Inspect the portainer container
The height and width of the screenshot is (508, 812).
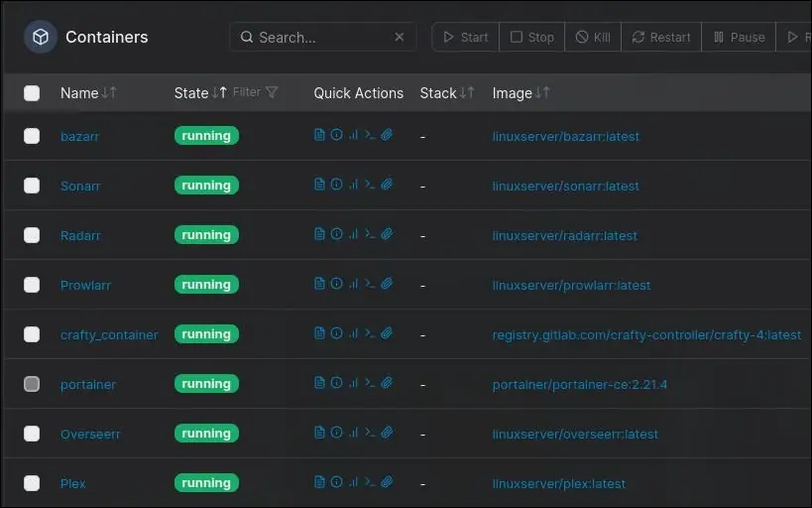pos(337,383)
